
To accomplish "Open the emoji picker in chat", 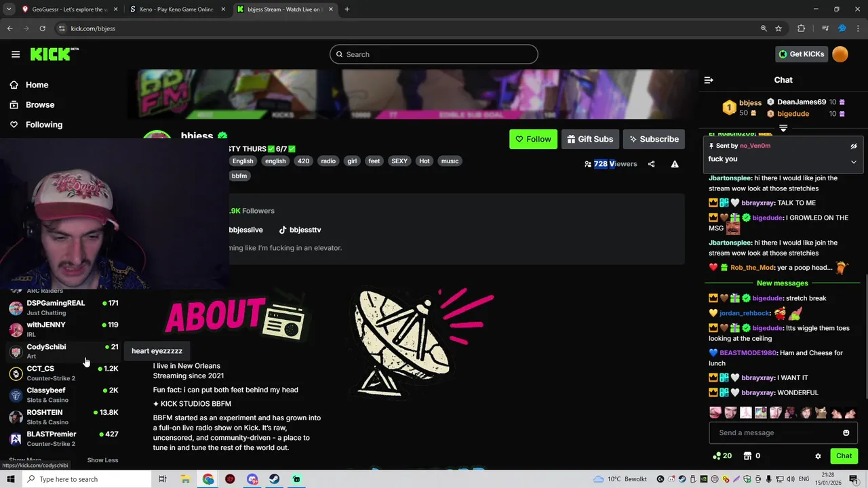I will 846,433.
